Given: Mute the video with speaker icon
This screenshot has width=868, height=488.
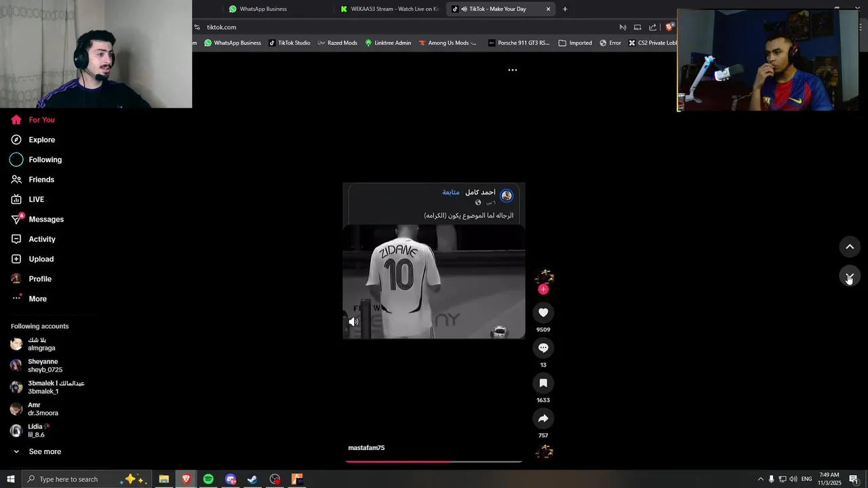Looking at the screenshot, I should (353, 322).
